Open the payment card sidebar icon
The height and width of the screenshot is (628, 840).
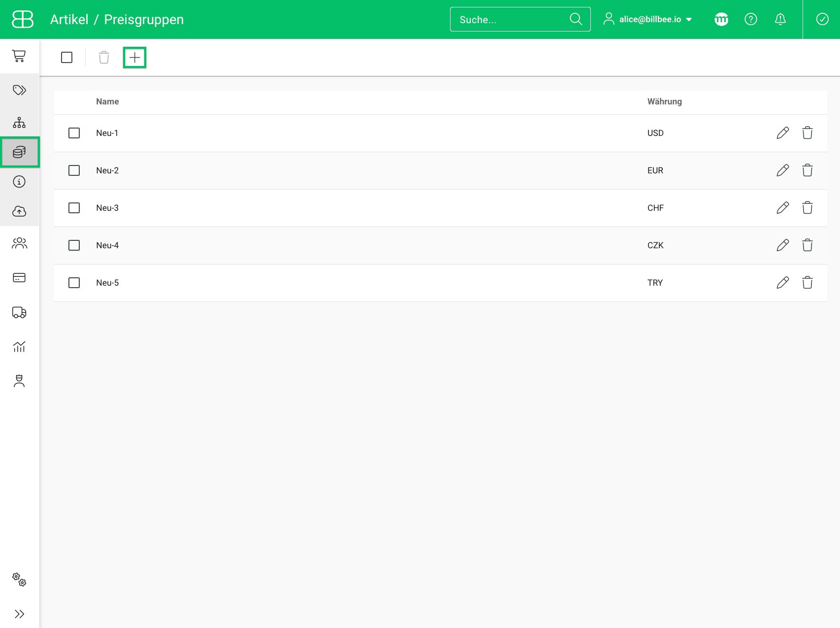(x=19, y=278)
